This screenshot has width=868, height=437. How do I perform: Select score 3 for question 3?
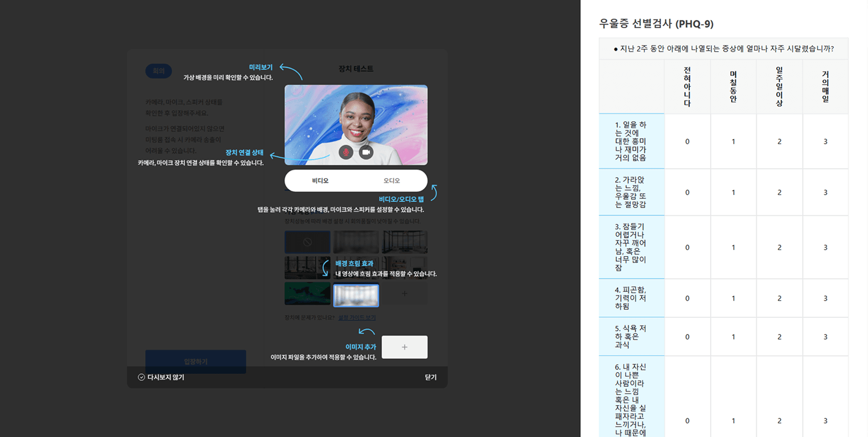[825, 247]
